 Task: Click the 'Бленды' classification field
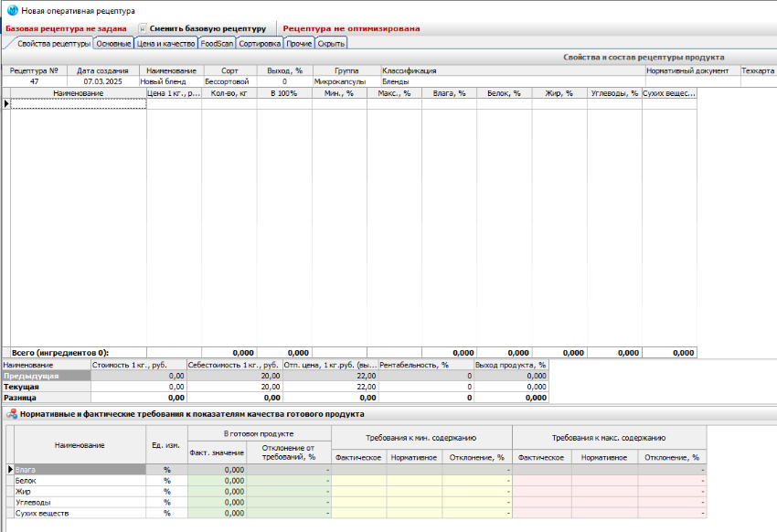pyautogui.click(x=396, y=81)
